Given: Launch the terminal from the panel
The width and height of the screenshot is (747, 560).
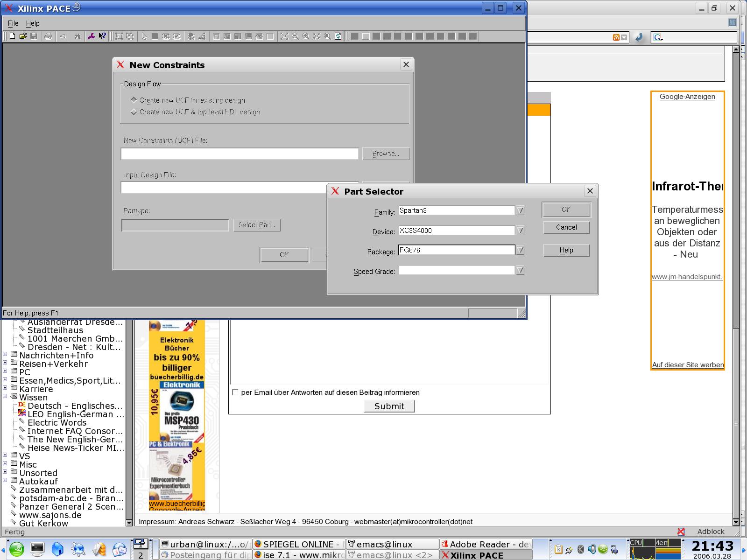Looking at the screenshot, I should 37,549.
